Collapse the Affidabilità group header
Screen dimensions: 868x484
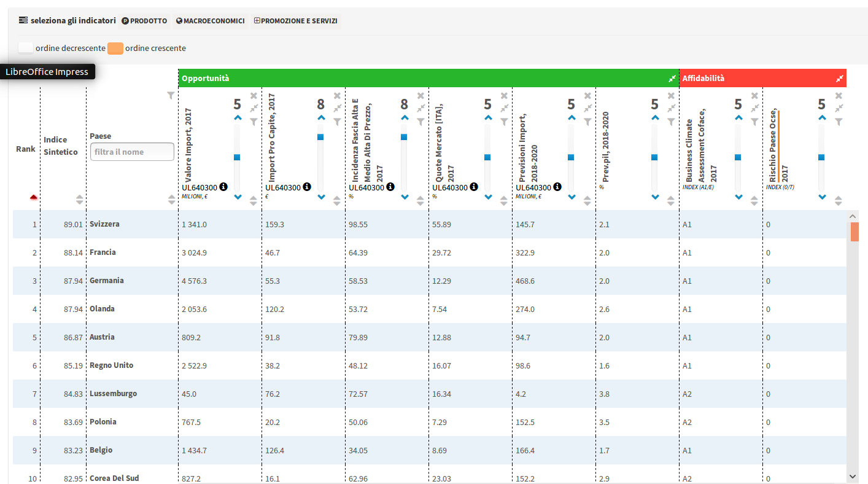click(x=840, y=79)
